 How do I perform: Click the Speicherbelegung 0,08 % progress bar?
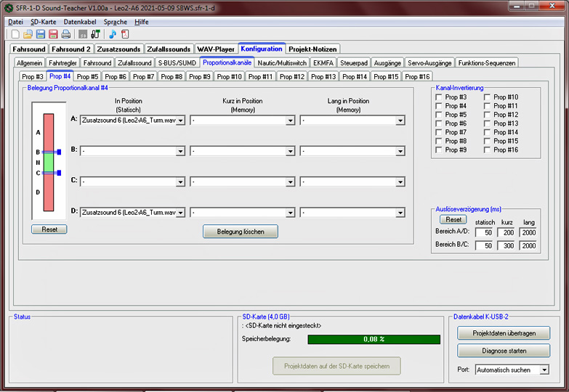374,339
